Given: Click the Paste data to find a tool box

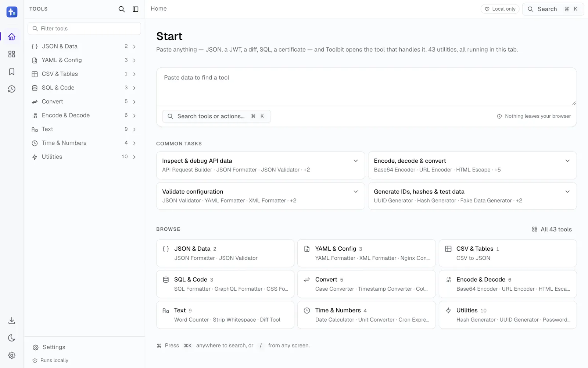Looking at the screenshot, I should tap(366, 87).
